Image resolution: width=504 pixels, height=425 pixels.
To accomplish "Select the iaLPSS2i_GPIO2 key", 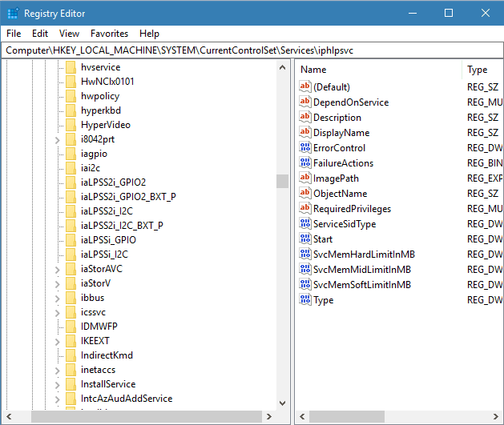I will click(113, 182).
